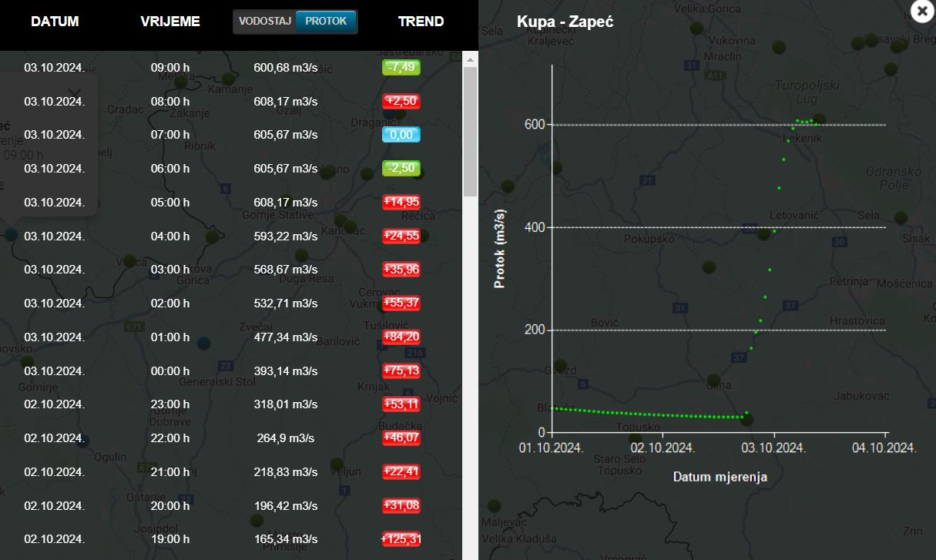Select the +14,95 trend badge

[x=401, y=202]
